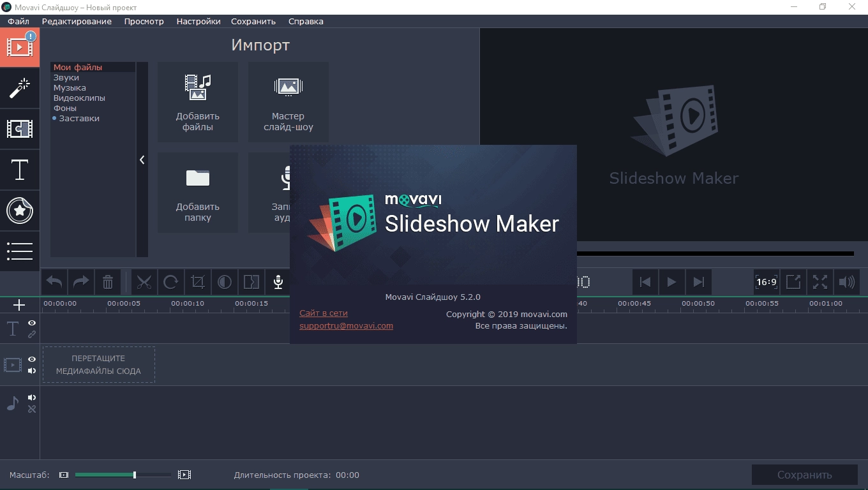Click the Сохранить export button
This screenshot has height=490, width=868.
click(804, 475)
